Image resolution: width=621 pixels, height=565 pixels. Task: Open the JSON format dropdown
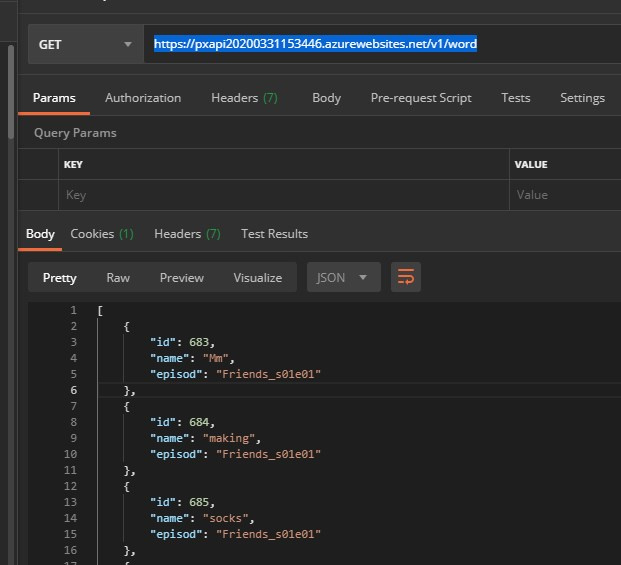[344, 277]
